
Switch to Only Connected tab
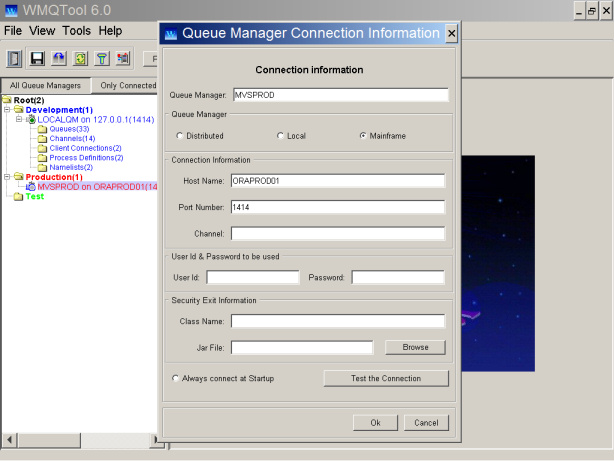coord(125,85)
